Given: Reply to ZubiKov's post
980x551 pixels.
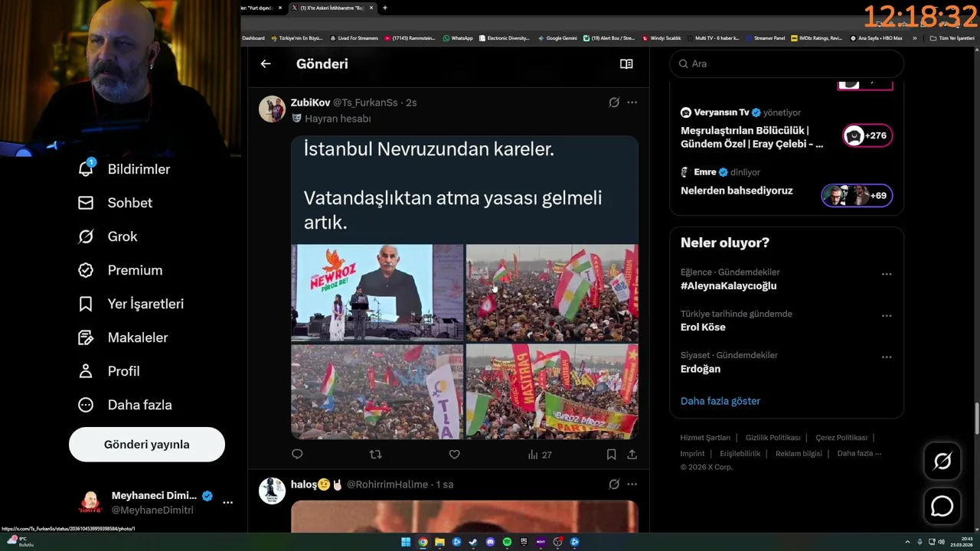Looking at the screenshot, I should click(297, 455).
